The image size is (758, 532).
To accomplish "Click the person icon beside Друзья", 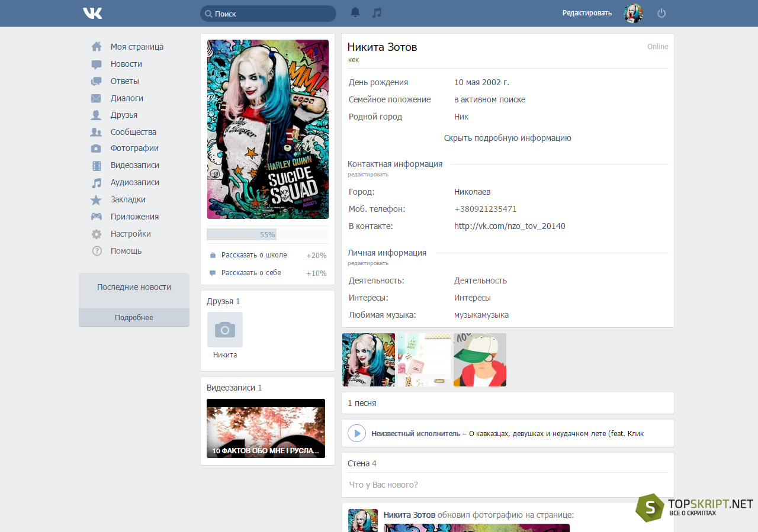I will 97,115.
